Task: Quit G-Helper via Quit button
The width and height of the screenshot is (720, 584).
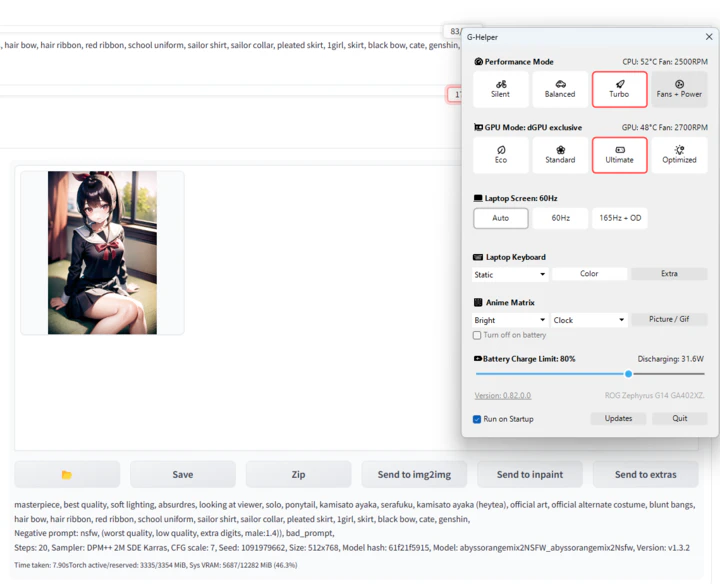Action: pyautogui.click(x=680, y=418)
